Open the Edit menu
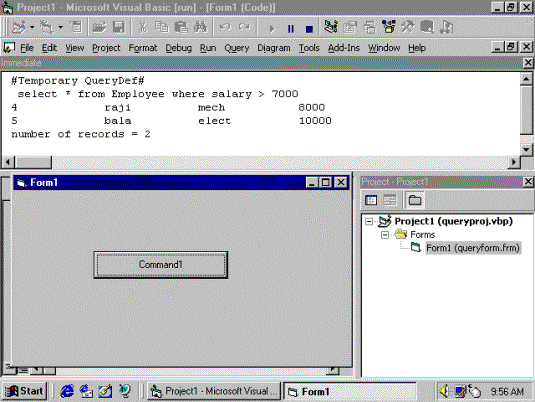 click(49, 48)
